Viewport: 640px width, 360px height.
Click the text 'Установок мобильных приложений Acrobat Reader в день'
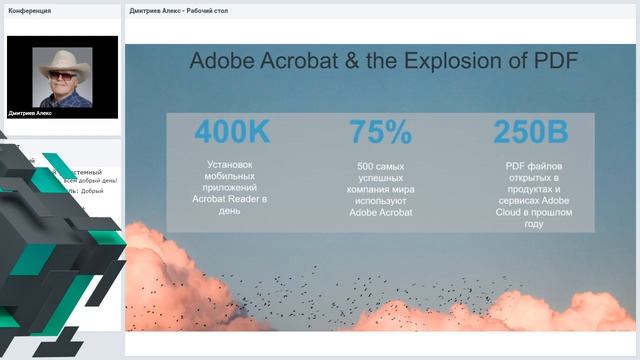[229, 187]
